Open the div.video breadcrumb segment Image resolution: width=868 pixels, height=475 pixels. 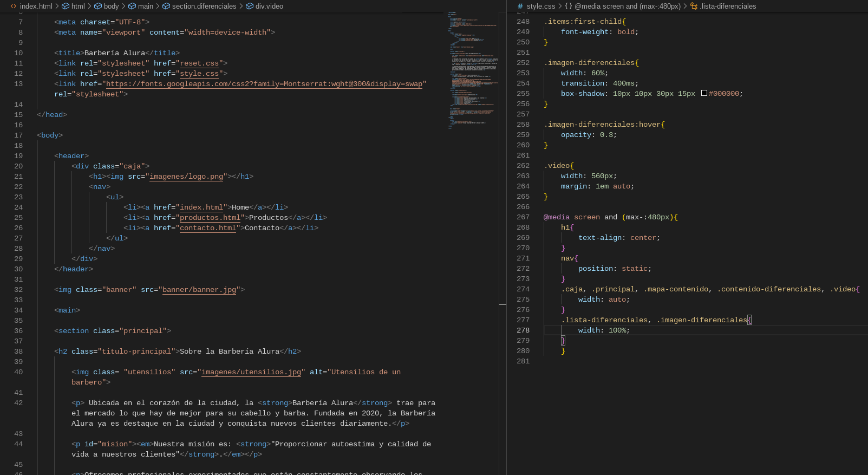point(270,6)
